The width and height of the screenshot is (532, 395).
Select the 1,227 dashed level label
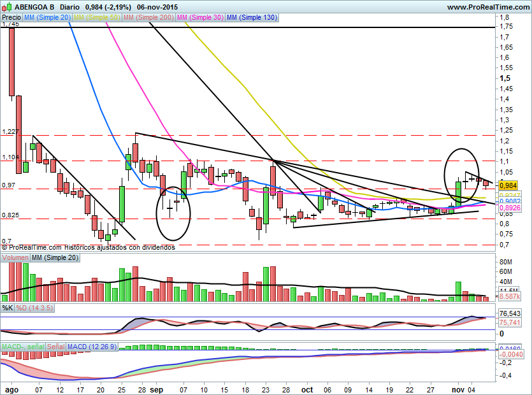(x=11, y=132)
